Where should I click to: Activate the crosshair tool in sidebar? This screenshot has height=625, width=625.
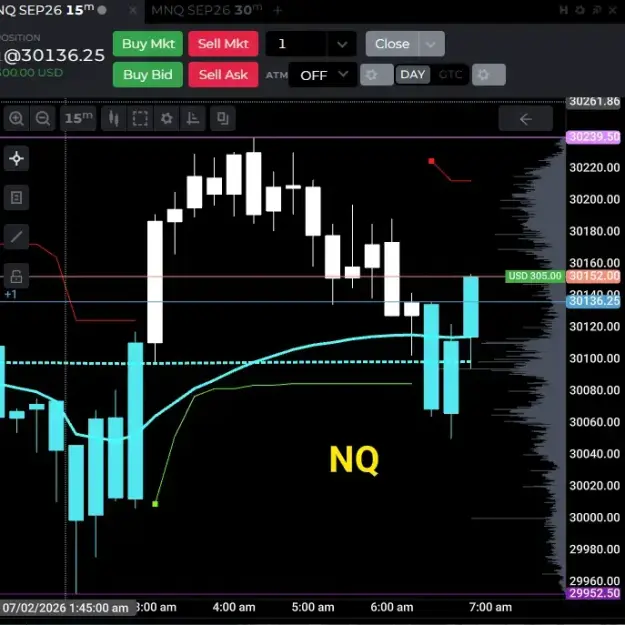pyautogui.click(x=16, y=158)
